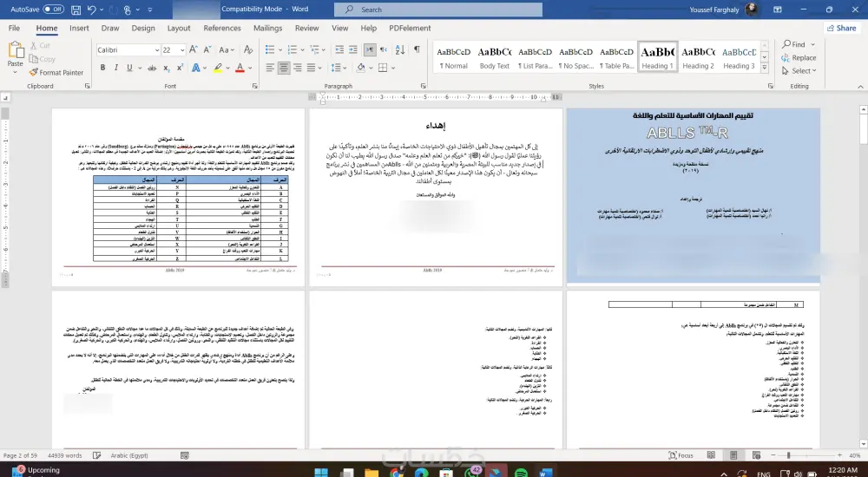Justify the paragraph text

point(311,68)
